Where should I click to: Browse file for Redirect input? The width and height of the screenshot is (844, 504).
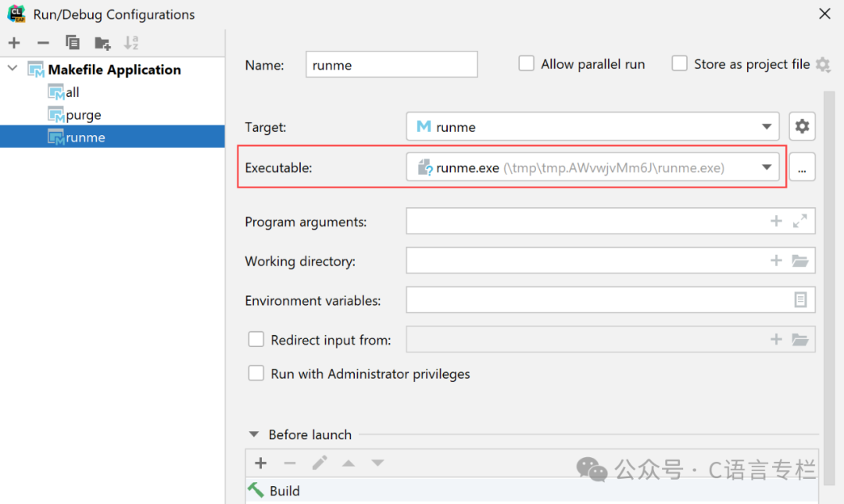[x=800, y=339]
